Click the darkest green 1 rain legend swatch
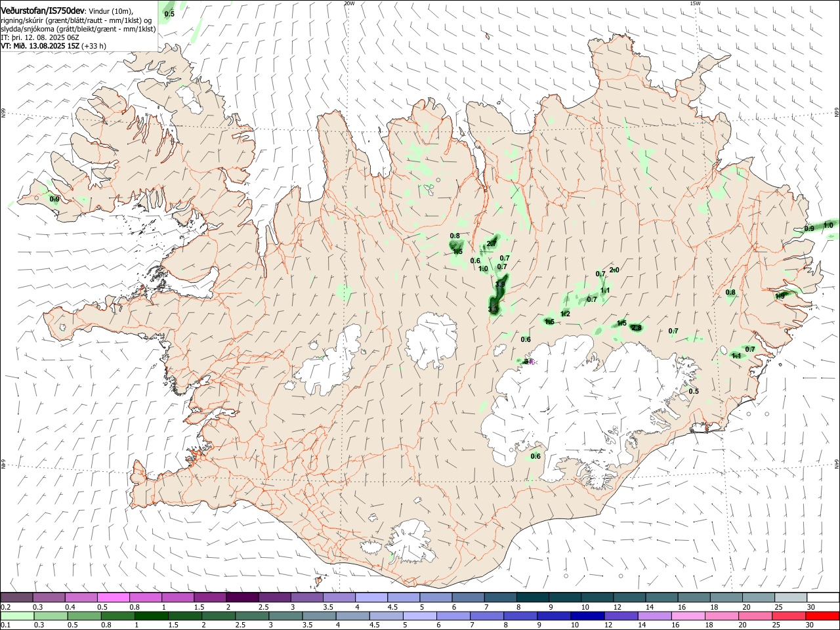This screenshot has width=840, height=630. (x=151, y=616)
